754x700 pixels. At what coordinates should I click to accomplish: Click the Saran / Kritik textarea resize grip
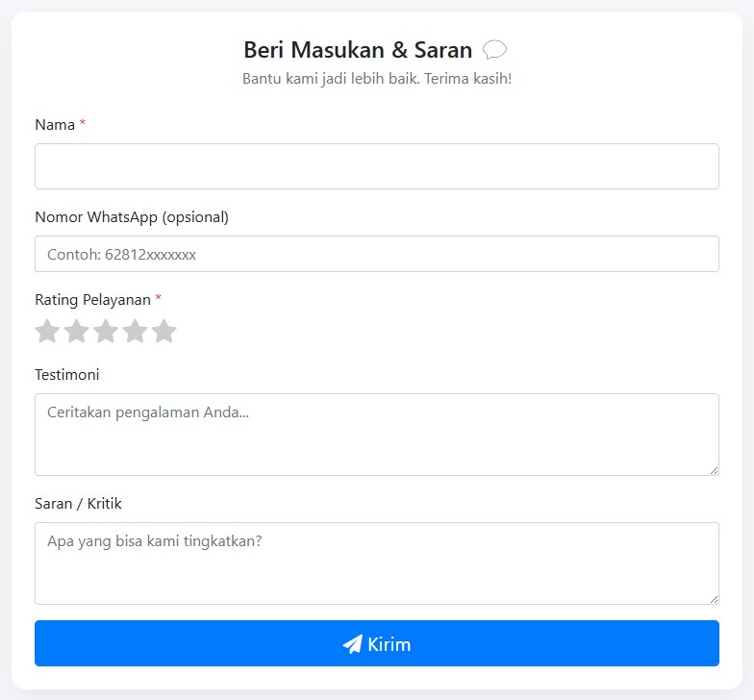tap(713, 598)
